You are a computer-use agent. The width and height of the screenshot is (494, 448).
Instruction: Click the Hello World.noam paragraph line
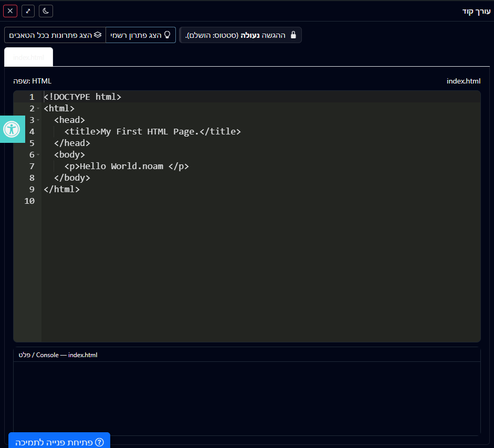pyautogui.click(x=127, y=166)
